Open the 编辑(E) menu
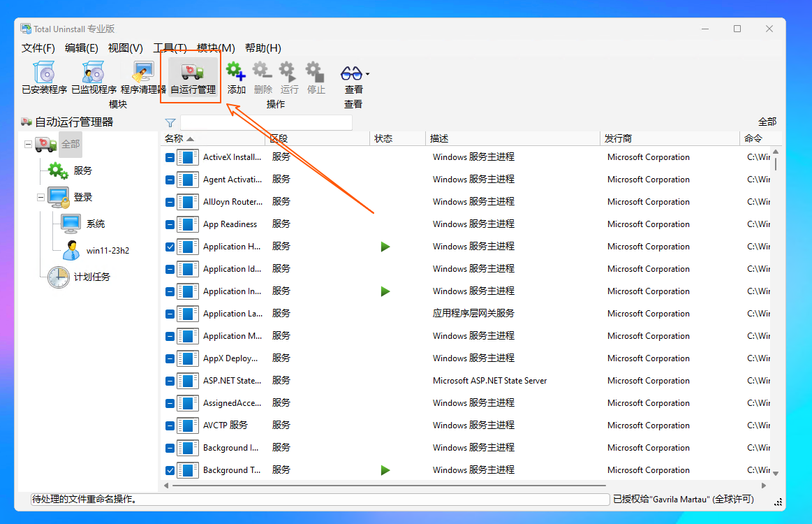This screenshot has width=812, height=524. [81, 48]
